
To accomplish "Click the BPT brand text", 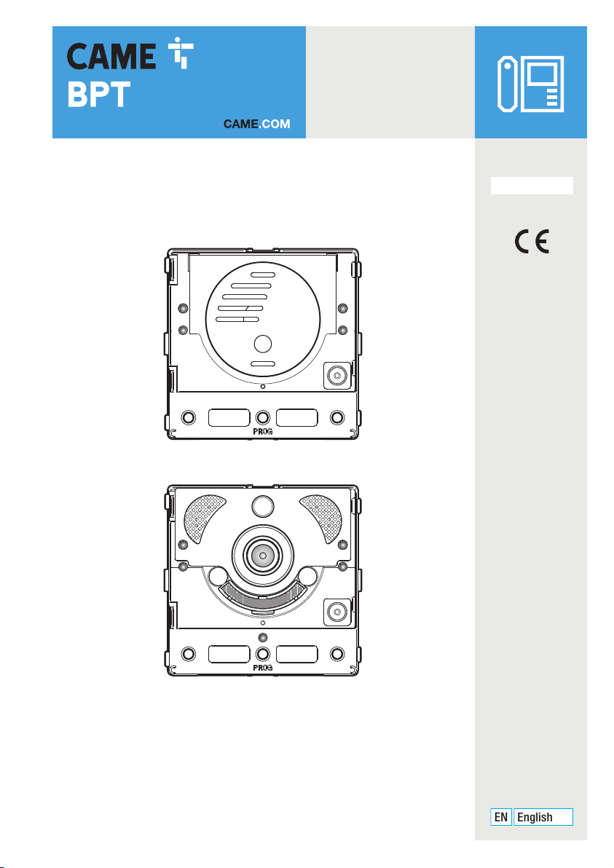I will tap(99, 94).
